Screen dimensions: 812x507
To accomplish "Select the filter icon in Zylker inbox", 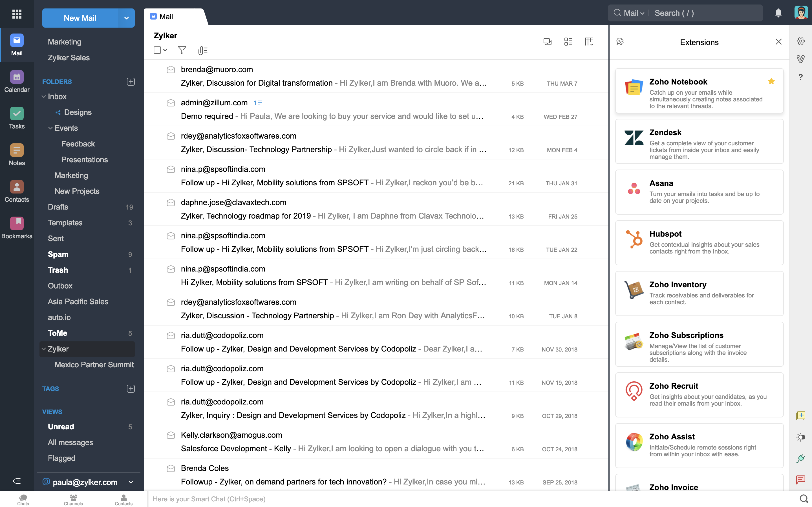I will (x=182, y=50).
